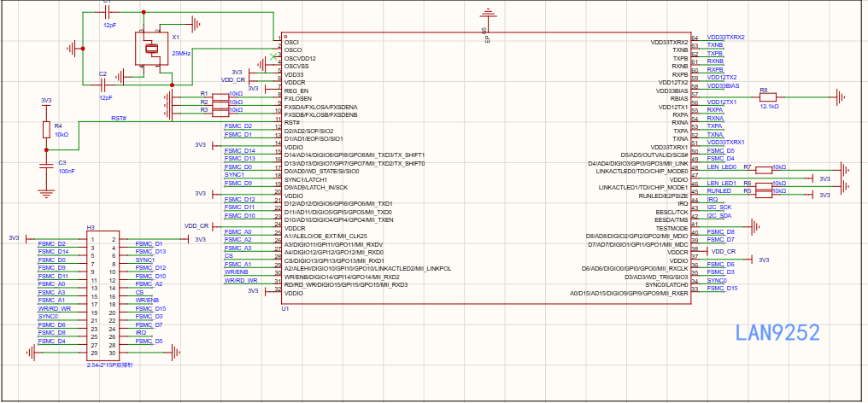
Task: Select resistor R7 on the LEN_LED0 line
Action: [764, 170]
